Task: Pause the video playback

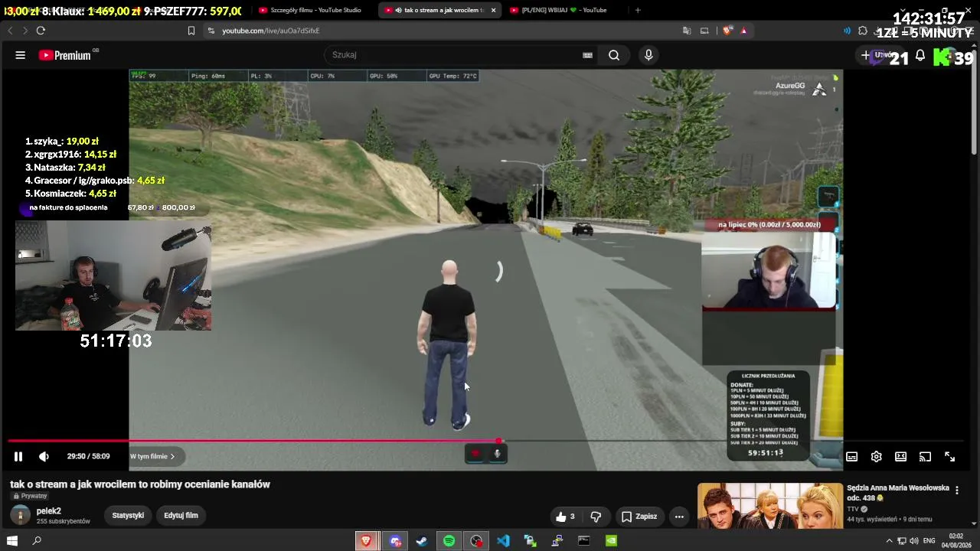Action: [18, 457]
